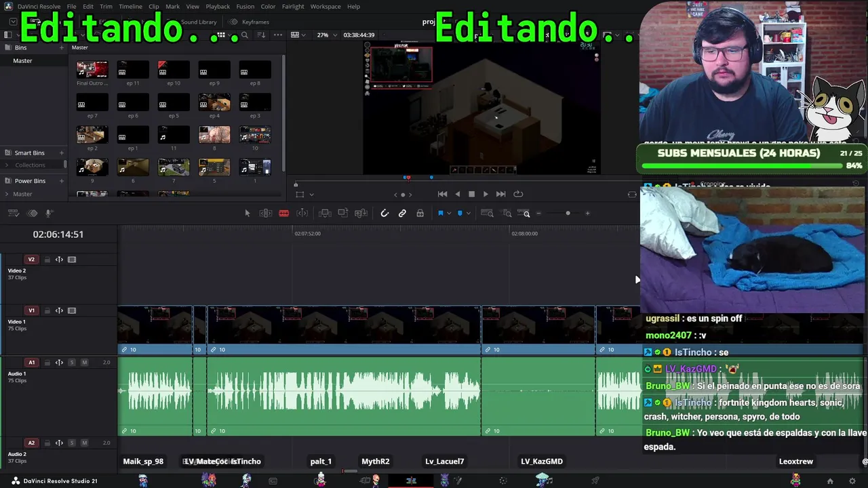Stop playback in the viewer

coord(471,194)
